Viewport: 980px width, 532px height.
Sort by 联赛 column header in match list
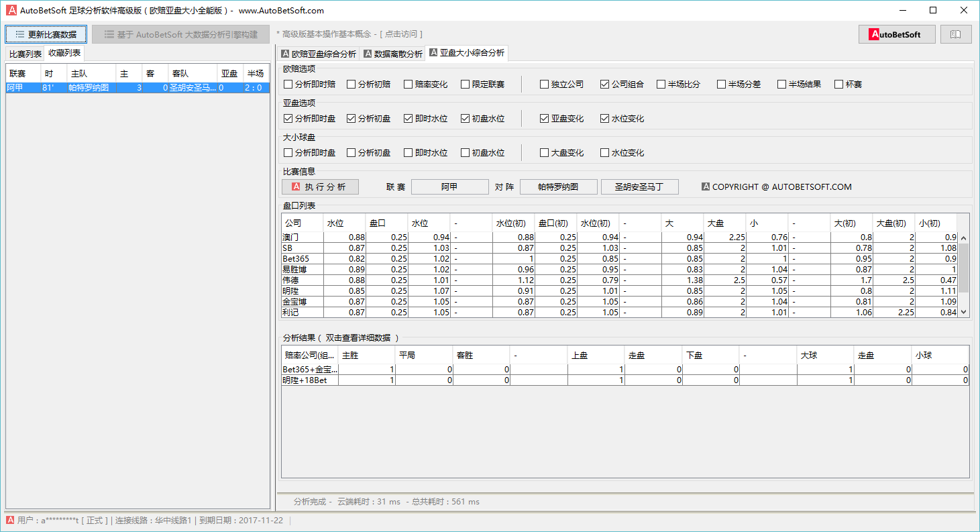[x=23, y=74]
